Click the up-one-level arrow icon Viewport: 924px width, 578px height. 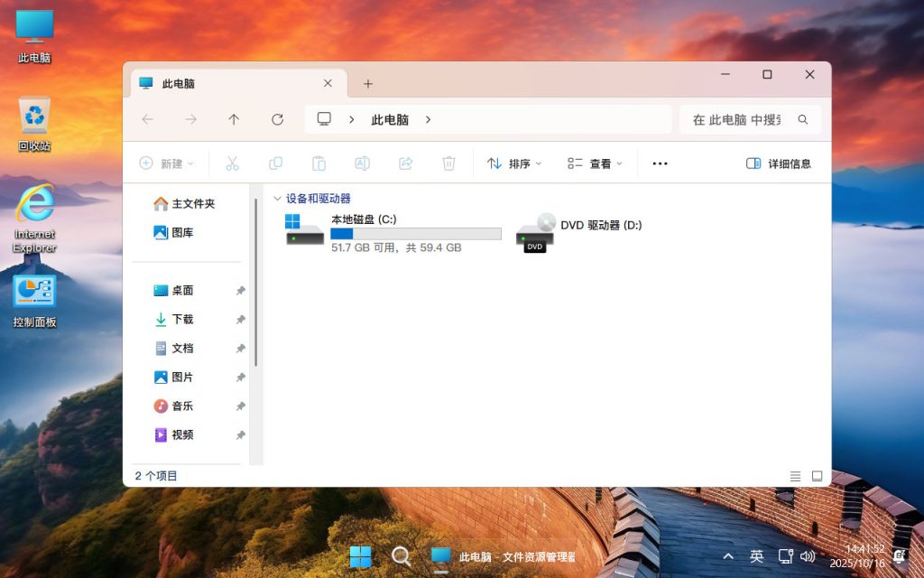[234, 118]
